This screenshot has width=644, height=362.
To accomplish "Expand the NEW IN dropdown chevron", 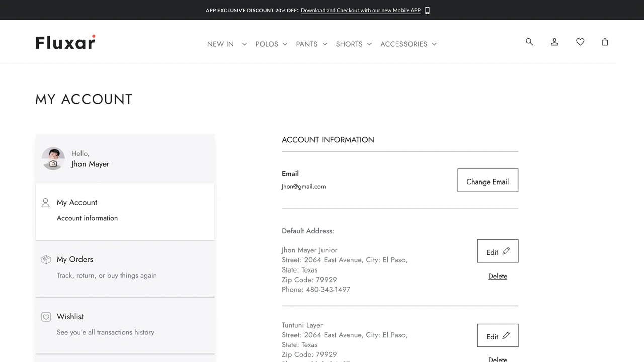I will point(244,44).
